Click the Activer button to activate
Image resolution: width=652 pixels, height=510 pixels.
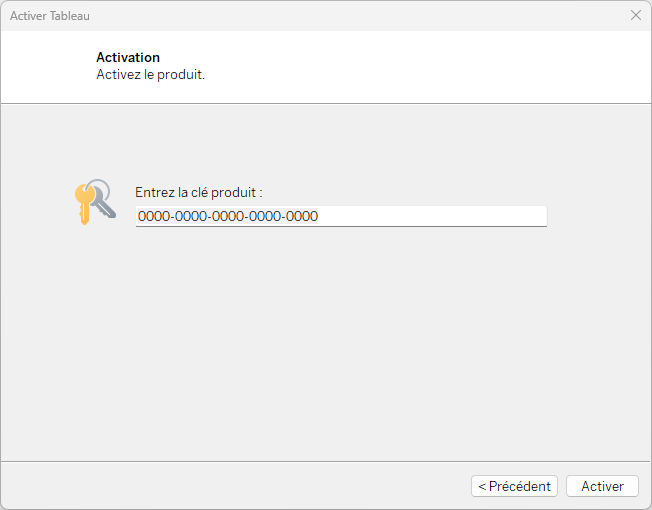click(602, 486)
